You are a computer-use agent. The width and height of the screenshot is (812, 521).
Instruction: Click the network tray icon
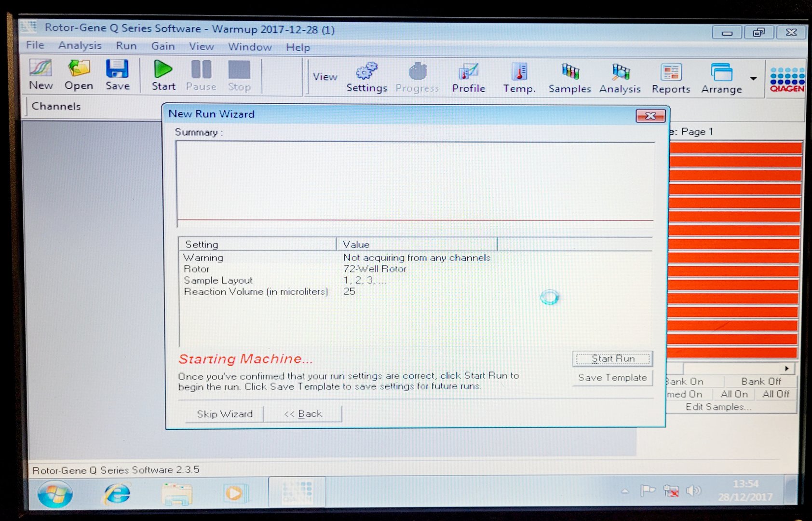point(671,491)
